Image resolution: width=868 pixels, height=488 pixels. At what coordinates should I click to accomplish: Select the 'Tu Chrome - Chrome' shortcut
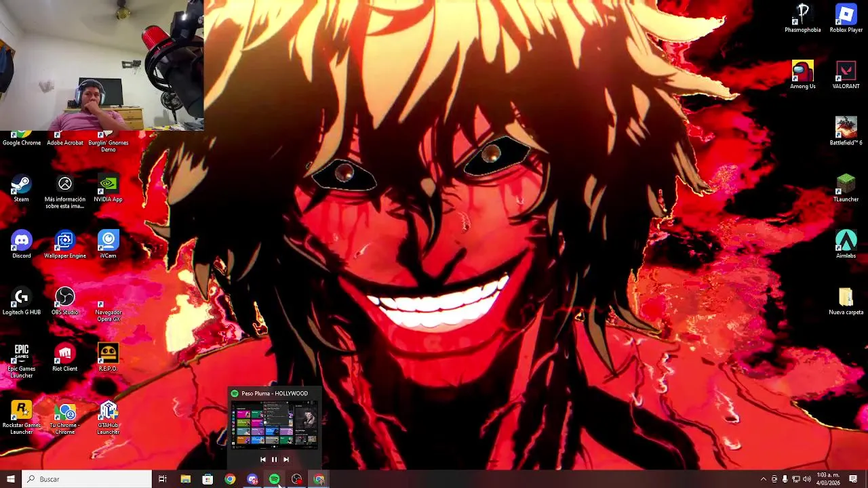pyautogui.click(x=65, y=418)
